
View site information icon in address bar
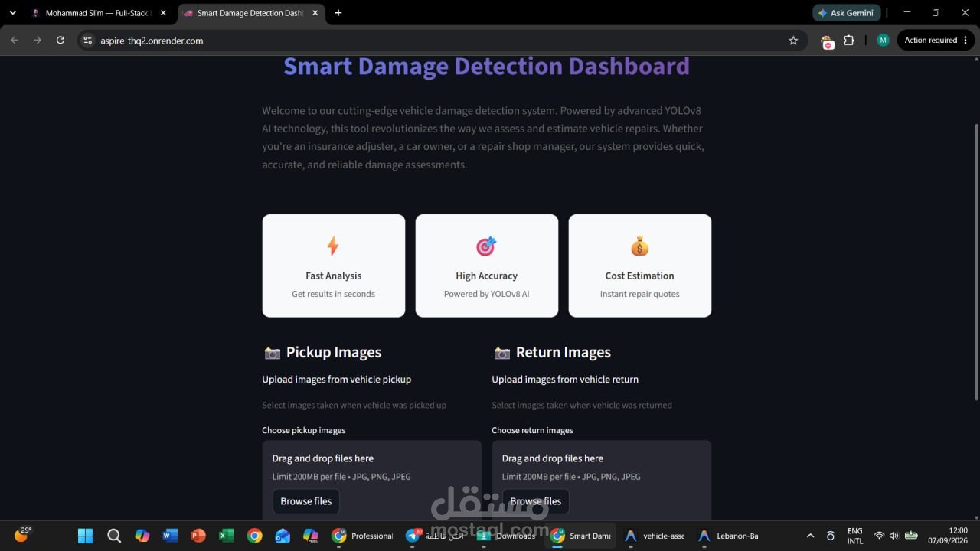(87, 41)
